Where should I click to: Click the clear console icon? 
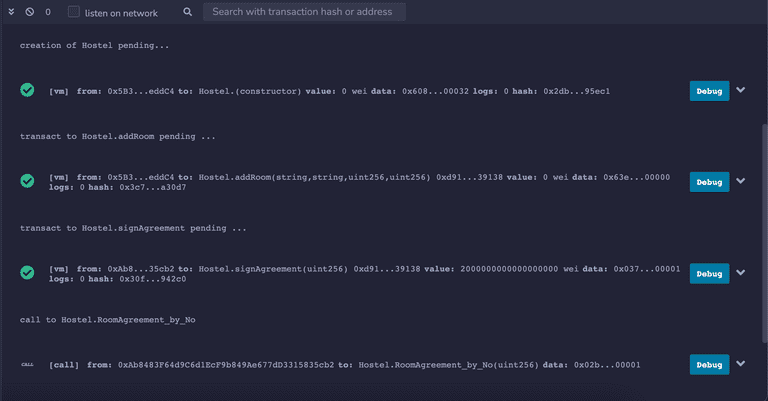[30, 12]
